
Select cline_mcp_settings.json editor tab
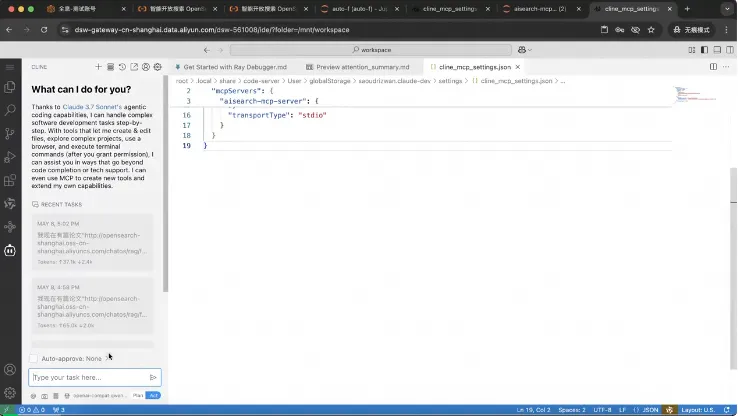tap(474, 67)
